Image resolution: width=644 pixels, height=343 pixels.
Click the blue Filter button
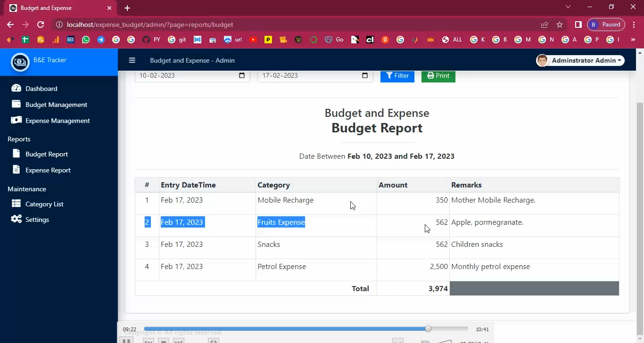(x=397, y=76)
